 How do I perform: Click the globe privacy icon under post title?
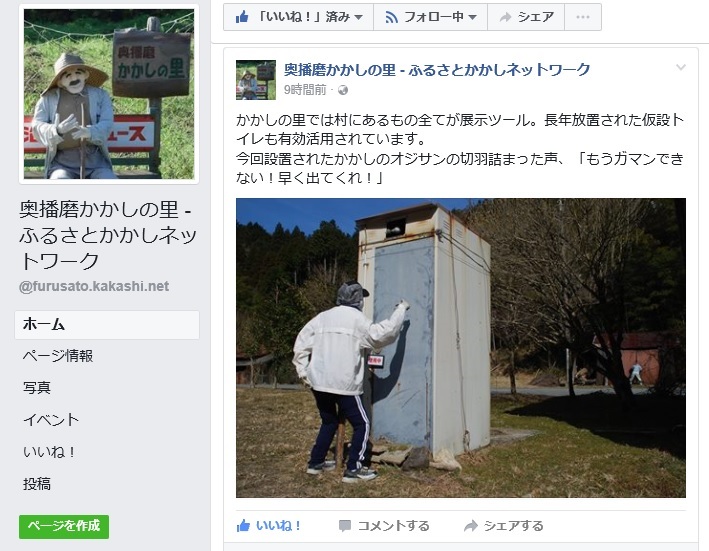pos(343,90)
